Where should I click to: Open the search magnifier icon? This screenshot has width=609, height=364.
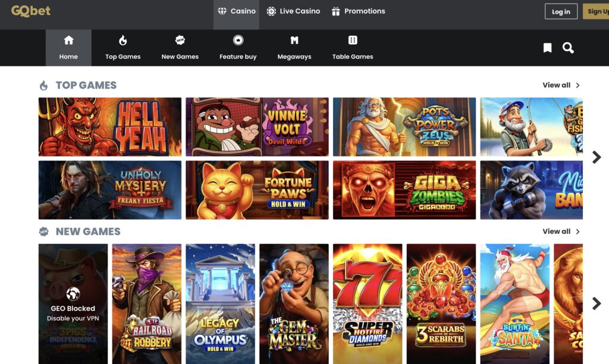[x=568, y=48]
